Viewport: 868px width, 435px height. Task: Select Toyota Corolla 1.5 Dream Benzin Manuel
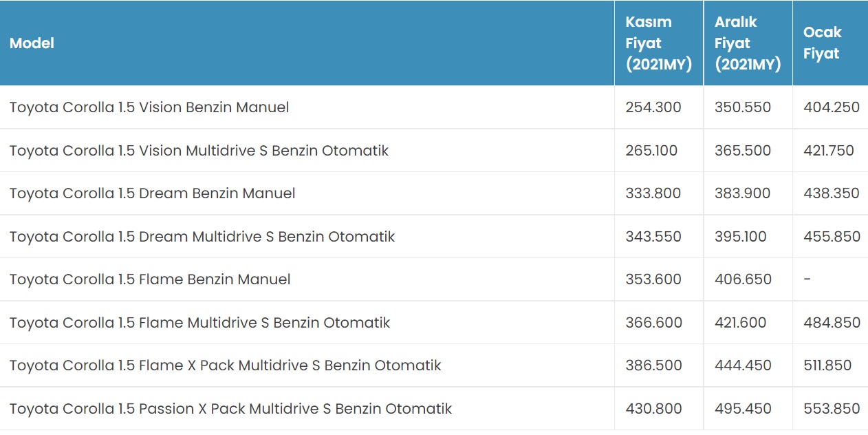point(152,193)
